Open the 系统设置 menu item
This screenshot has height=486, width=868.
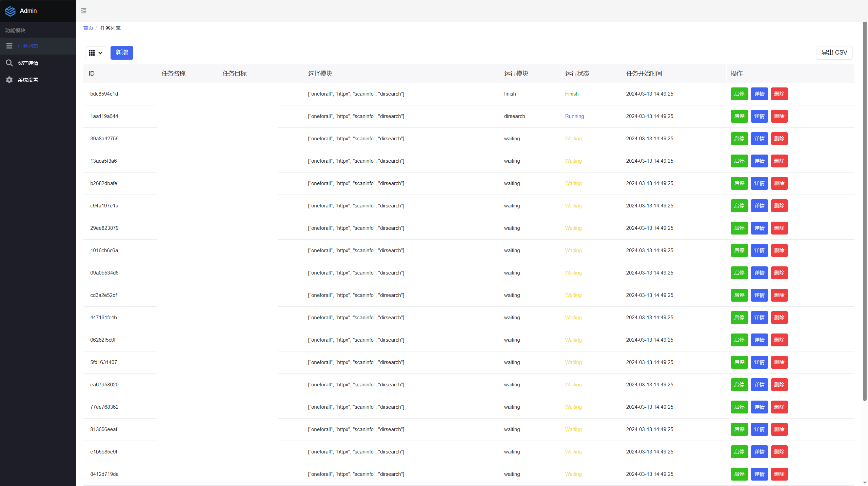coord(28,80)
